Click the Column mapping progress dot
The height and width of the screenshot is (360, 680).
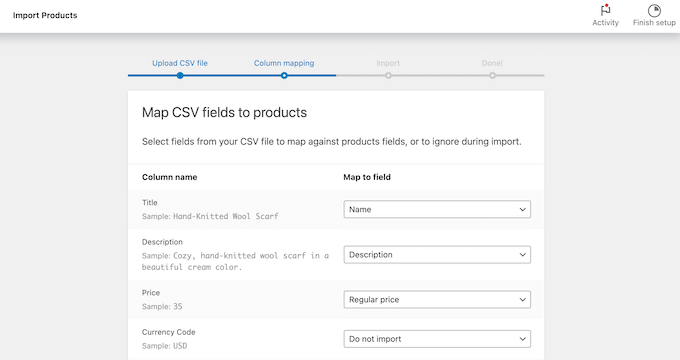[284, 75]
